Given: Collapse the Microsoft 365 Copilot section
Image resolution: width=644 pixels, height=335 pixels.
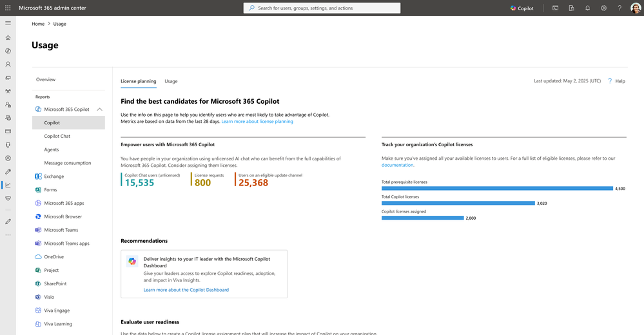Looking at the screenshot, I should [99, 110].
